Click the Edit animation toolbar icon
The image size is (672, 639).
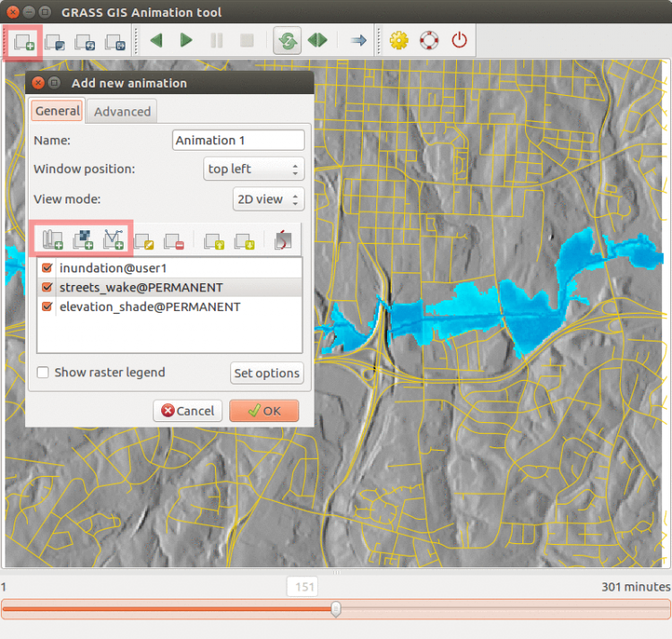[x=55, y=42]
